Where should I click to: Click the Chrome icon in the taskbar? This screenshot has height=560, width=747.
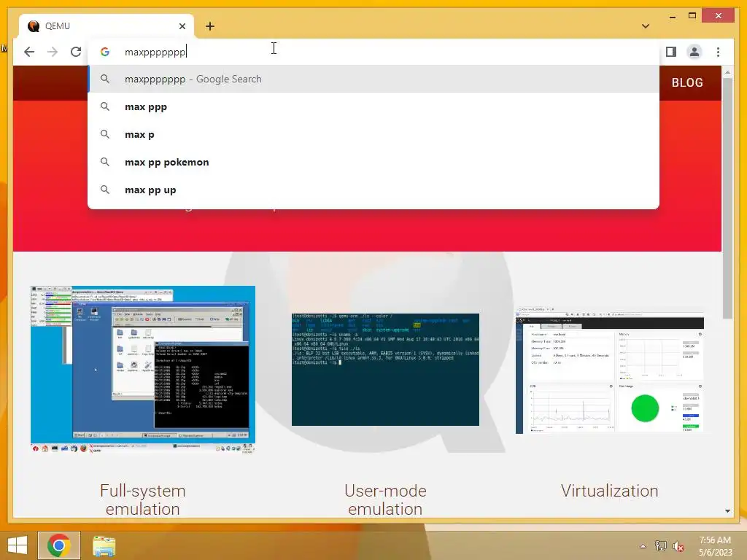coord(59,545)
